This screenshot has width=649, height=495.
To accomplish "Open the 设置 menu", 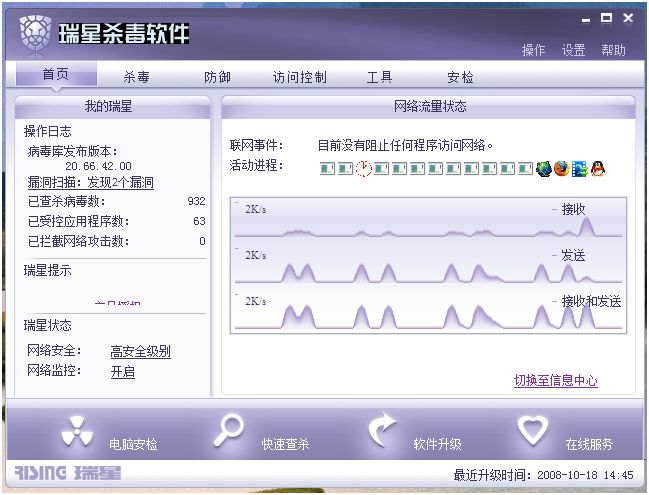I will tap(573, 50).
